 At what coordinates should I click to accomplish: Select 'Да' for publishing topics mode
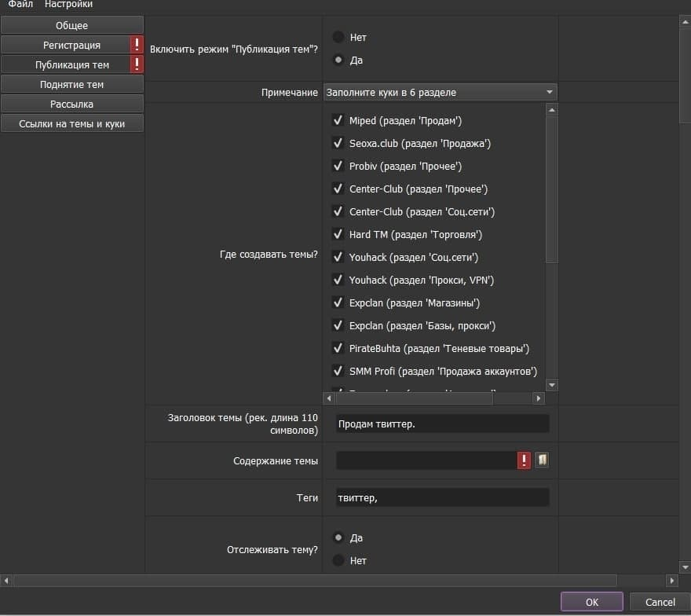tap(338, 60)
